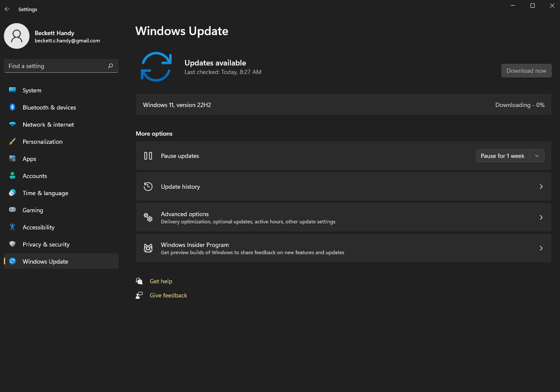
Task: Click the user profile avatar picture
Action: (x=17, y=36)
